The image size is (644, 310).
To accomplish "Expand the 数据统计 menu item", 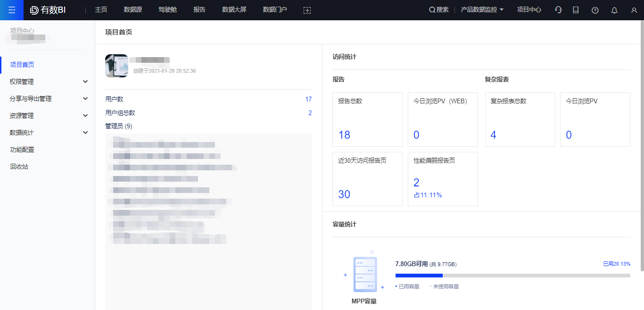I will pos(47,132).
